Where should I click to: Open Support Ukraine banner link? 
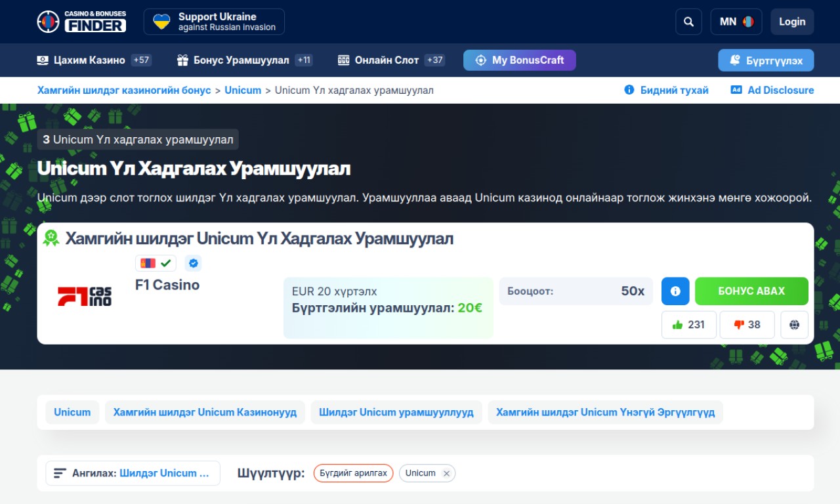(x=214, y=22)
